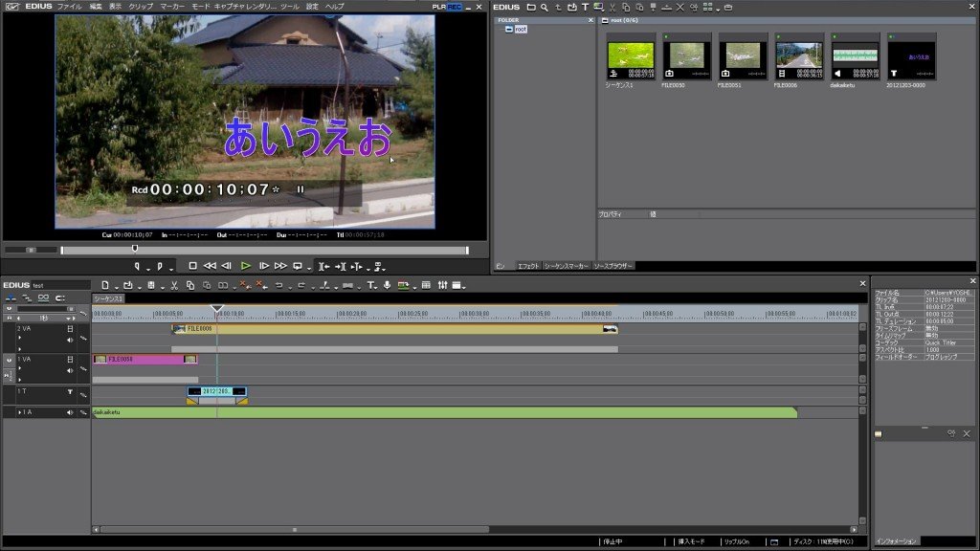Cut selected clip with scissors icon
Image resolution: width=980 pixels, height=551 pixels.
(x=174, y=285)
